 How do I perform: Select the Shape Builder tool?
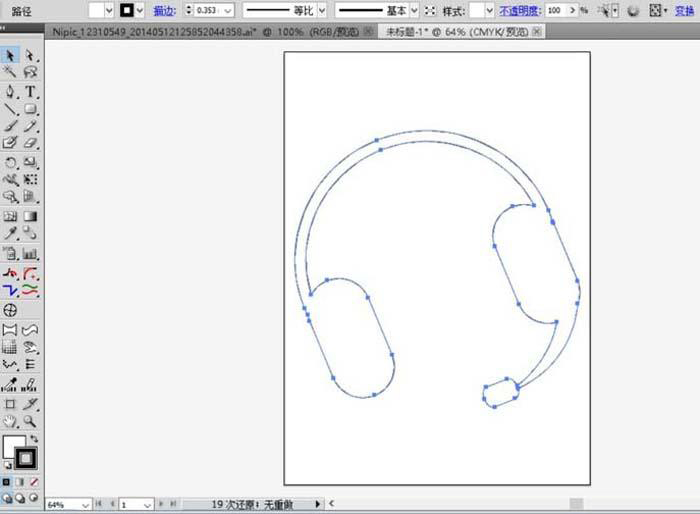pyautogui.click(x=10, y=196)
